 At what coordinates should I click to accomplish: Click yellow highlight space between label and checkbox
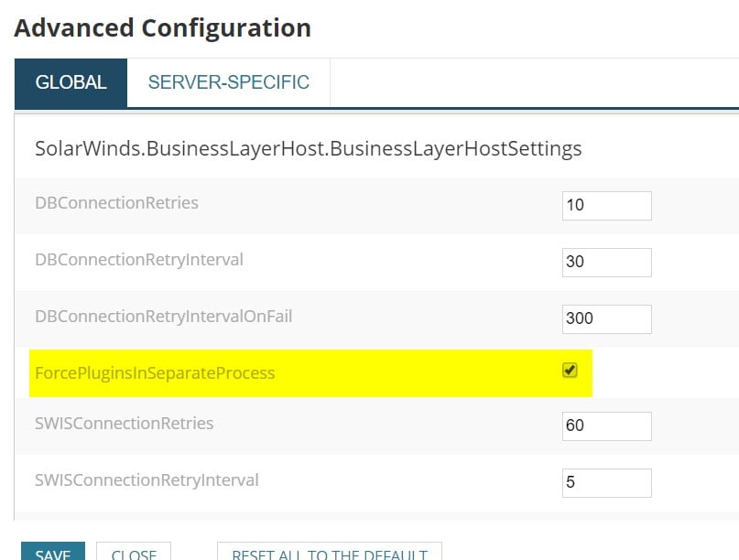point(412,373)
